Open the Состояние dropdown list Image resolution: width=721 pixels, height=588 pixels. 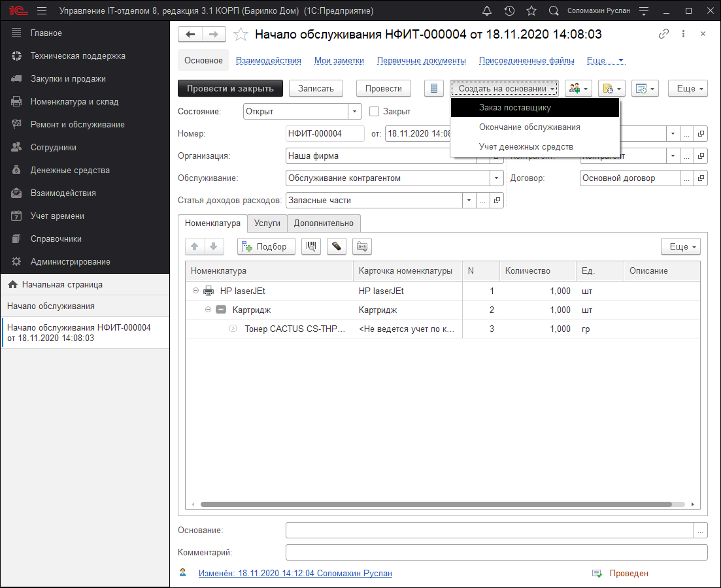354,112
